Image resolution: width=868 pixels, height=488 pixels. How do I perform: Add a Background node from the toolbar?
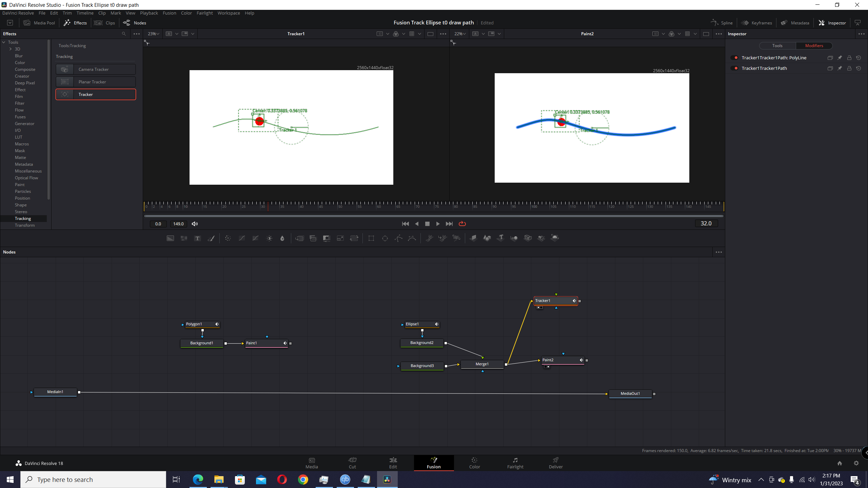pos(170,238)
